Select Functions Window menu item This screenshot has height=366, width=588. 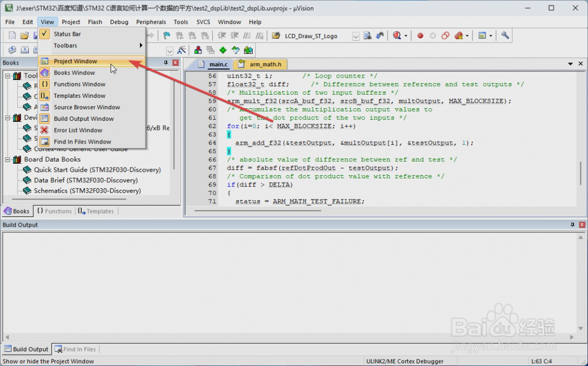[x=91, y=84]
